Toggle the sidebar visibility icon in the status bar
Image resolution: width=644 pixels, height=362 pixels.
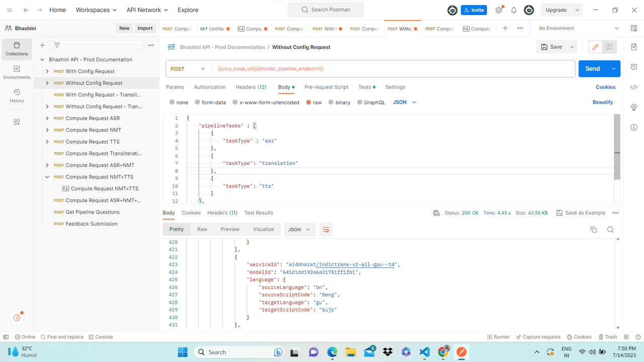pyautogui.click(x=6, y=337)
